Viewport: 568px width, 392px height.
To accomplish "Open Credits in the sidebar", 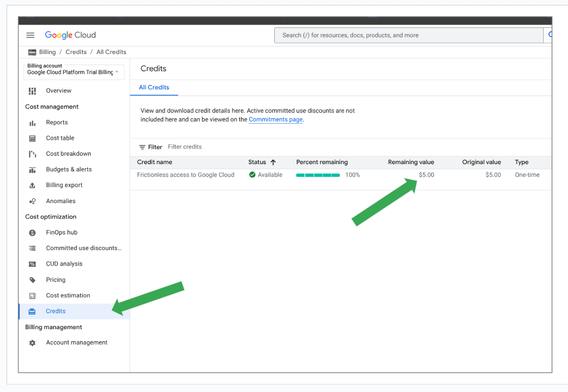I will tap(56, 311).
